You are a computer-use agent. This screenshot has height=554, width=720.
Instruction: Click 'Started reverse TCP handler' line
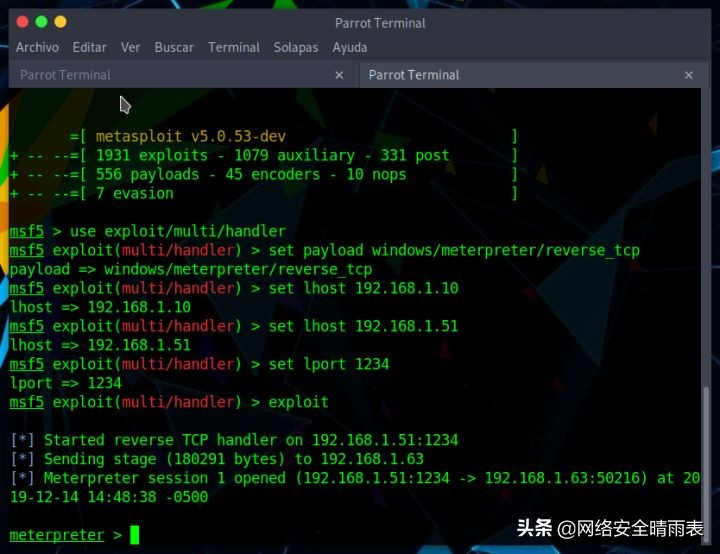[234, 440]
